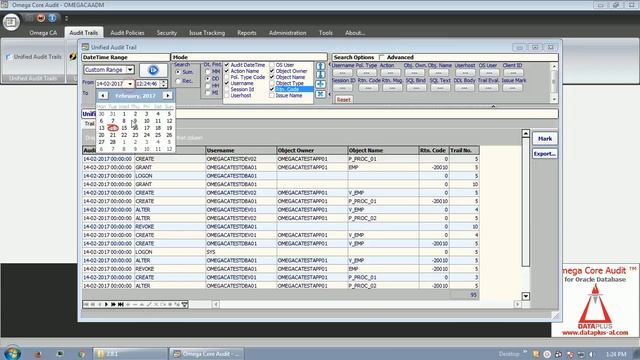Open the 2.8.1 folder taskbar item
640x360 pixels.
[130, 354]
